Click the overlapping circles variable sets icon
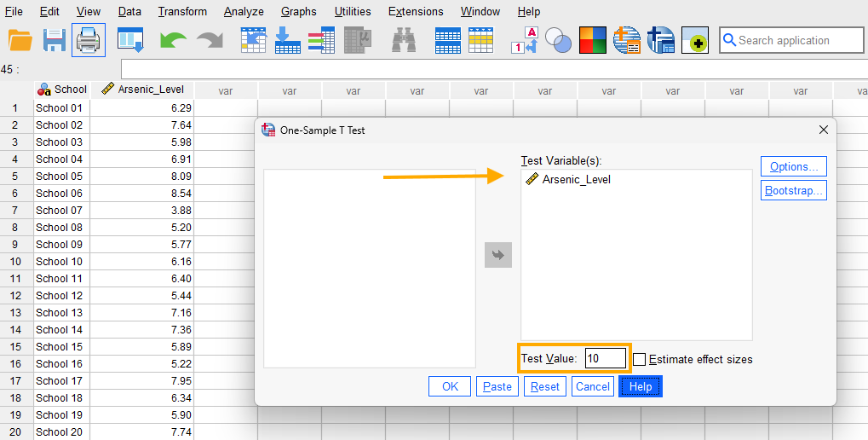This screenshot has height=440, width=868. (558, 40)
